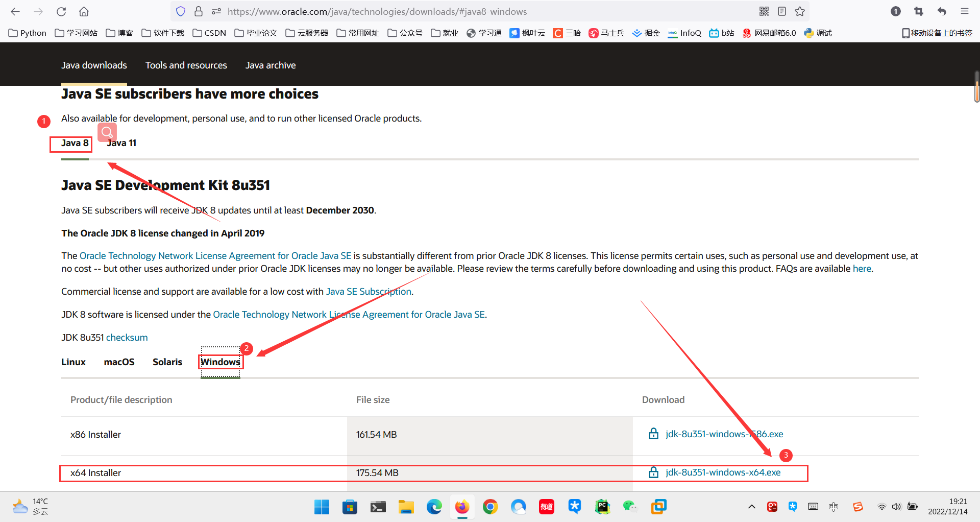Viewport: 980px width, 522px height.
Task: Open the Python bookmarks folder
Action: (28, 33)
